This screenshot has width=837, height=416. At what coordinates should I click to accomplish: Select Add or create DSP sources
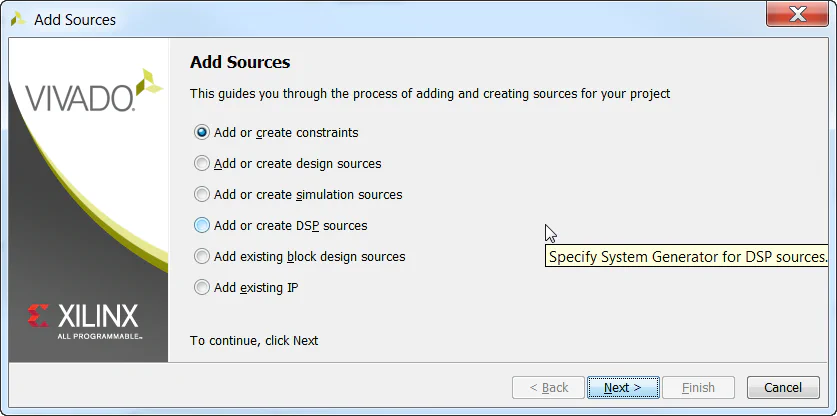click(203, 225)
